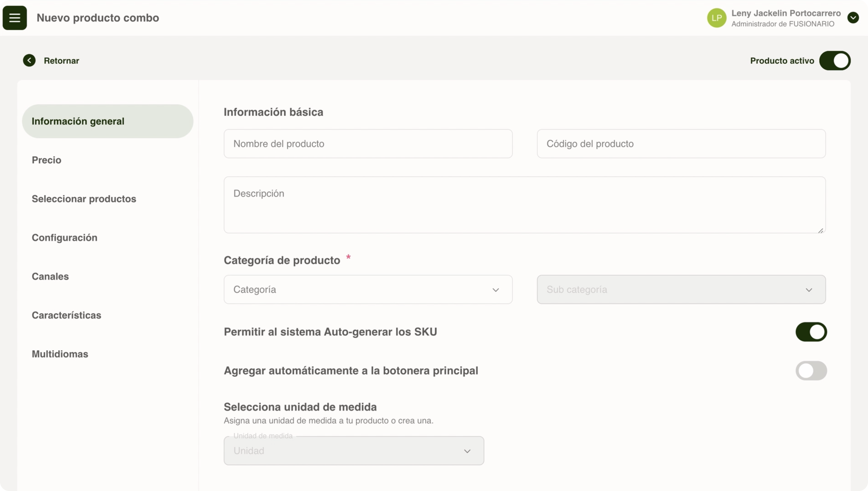The width and height of the screenshot is (868, 491).
Task: Open the hamburger menu icon
Action: pos(14,17)
